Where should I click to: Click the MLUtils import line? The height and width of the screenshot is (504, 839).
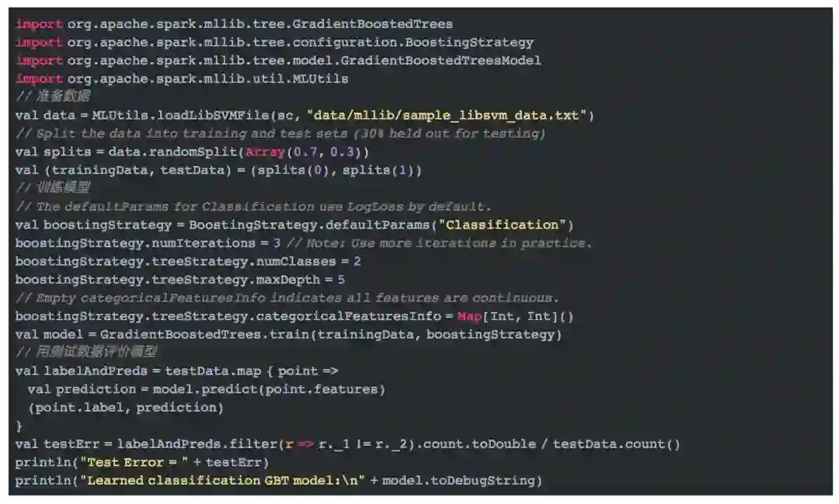(x=182, y=78)
